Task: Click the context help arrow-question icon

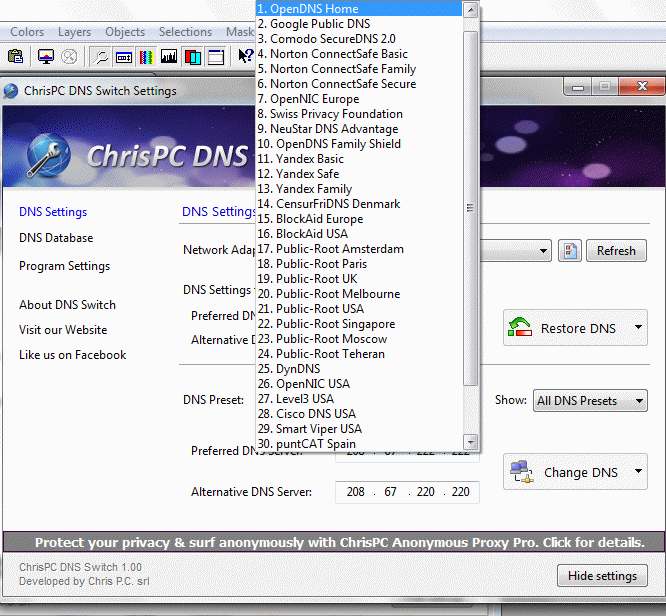Action: coord(246,56)
